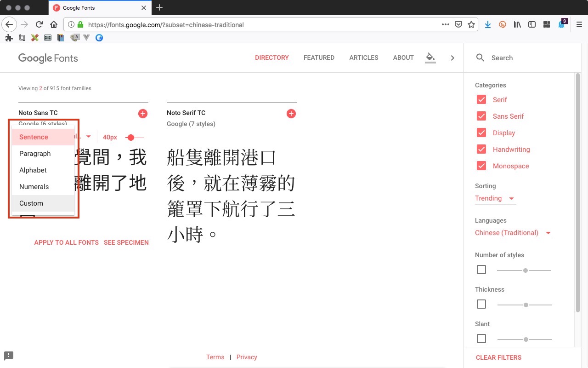Show site info via the circled i icon
Image resolution: width=588 pixels, height=368 pixels.
click(x=72, y=25)
